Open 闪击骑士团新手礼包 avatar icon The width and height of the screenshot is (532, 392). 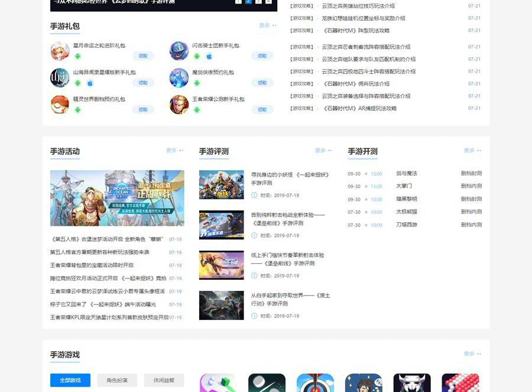click(179, 51)
